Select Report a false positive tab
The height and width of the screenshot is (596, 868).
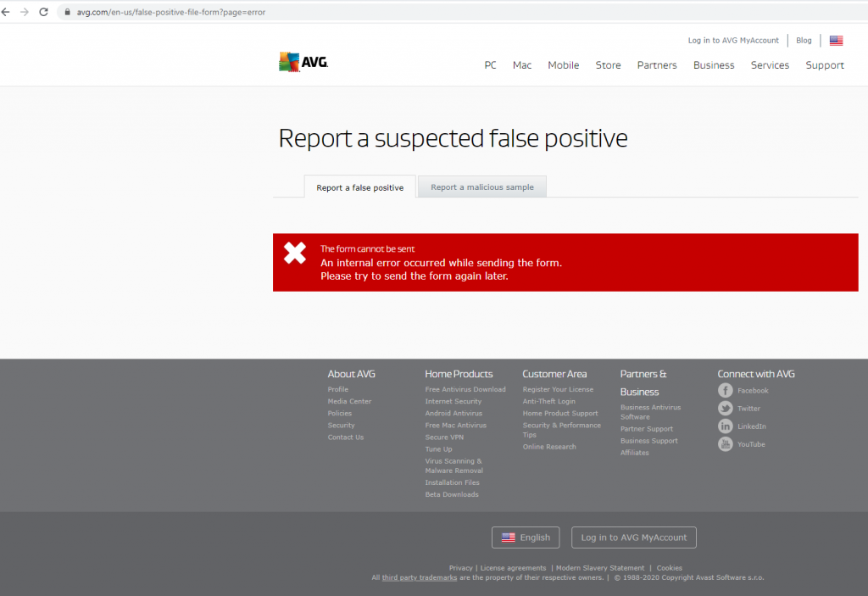[x=359, y=187]
